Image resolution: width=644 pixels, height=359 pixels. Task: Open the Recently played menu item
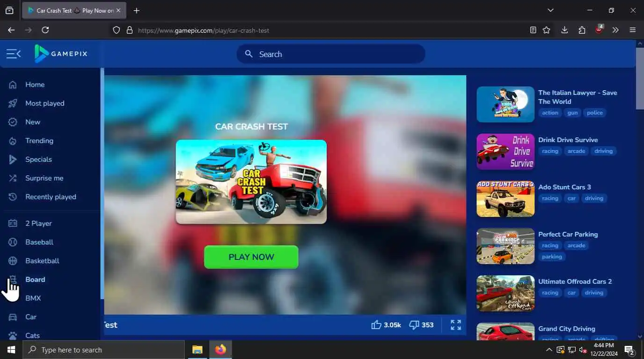click(50, 197)
